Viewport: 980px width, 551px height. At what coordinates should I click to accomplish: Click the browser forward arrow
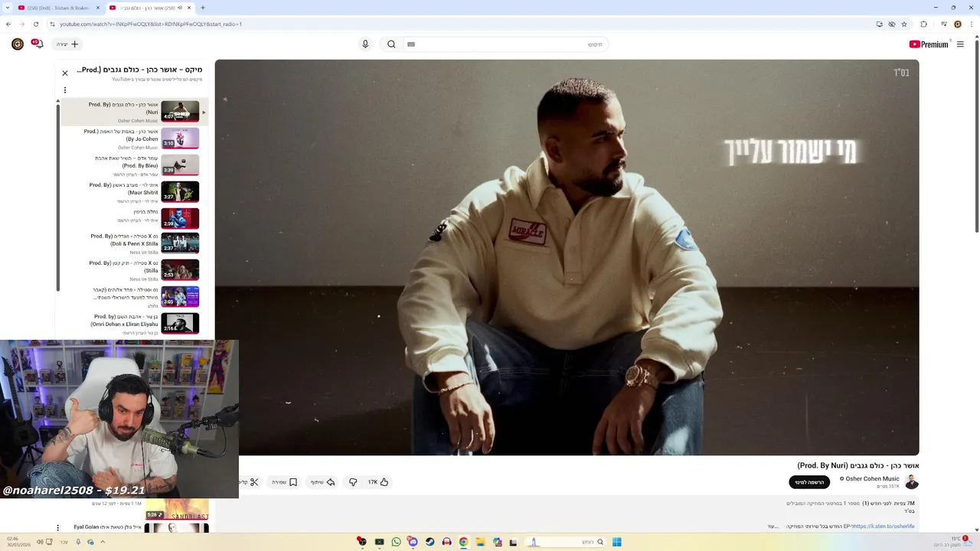(22, 24)
